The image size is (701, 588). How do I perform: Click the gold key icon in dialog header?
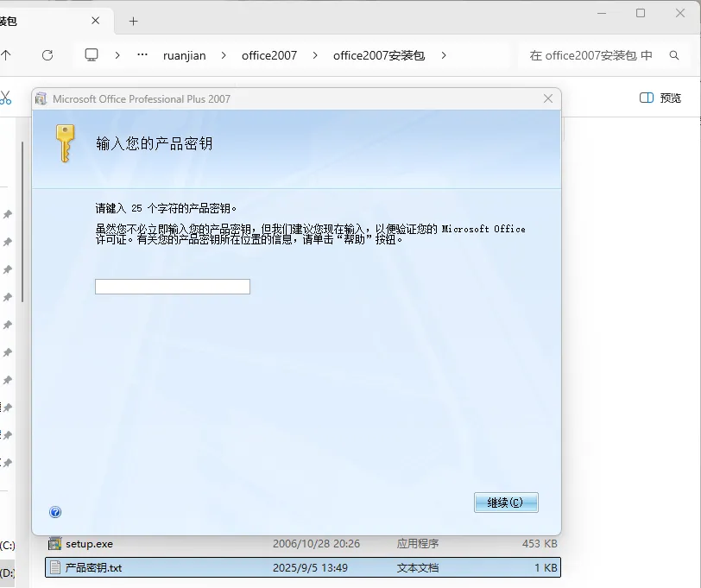click(66, 143)
